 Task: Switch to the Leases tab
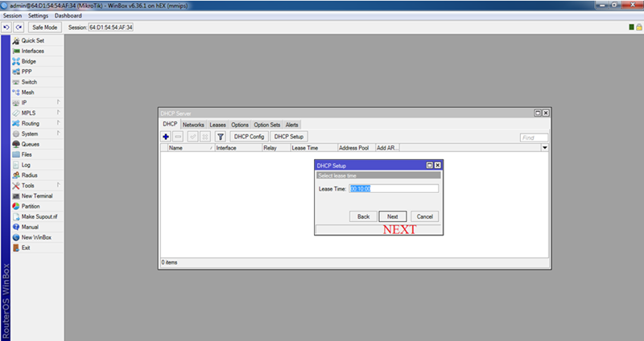click(217, 125)
